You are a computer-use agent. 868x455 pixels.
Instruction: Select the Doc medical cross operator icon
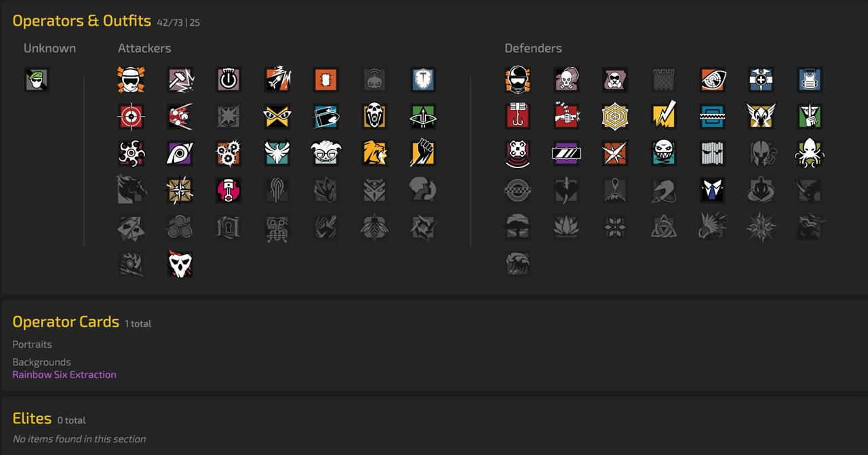(761, 80)
